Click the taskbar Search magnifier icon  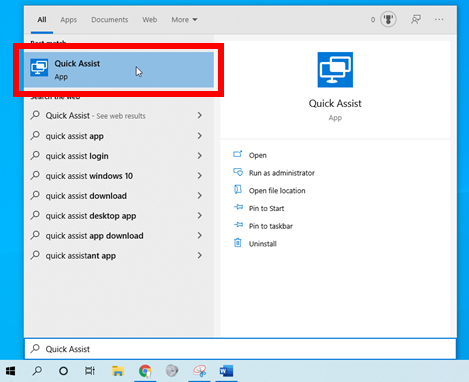37,371
